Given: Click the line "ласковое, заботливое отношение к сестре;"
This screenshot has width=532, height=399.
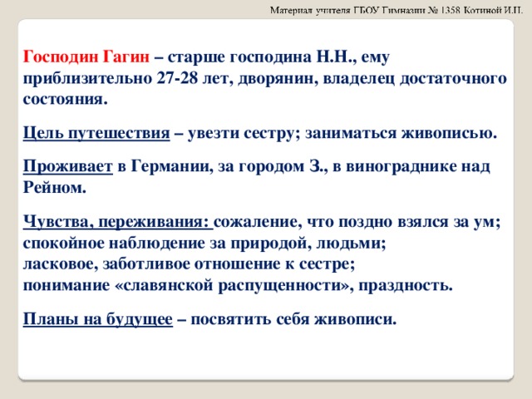Looking at the screenshot, I should pos(189,264).
